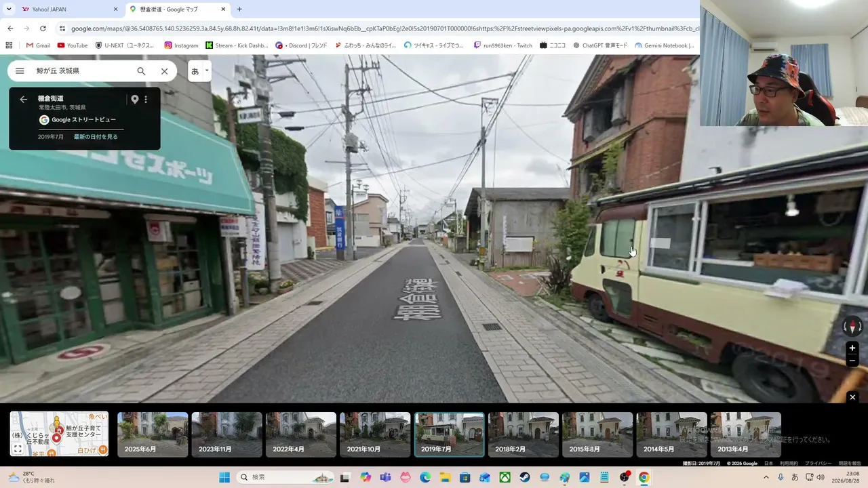Open Microsoft Edge from the taskbar
This screenshot has height=488, width=868.
coord(425,477)
